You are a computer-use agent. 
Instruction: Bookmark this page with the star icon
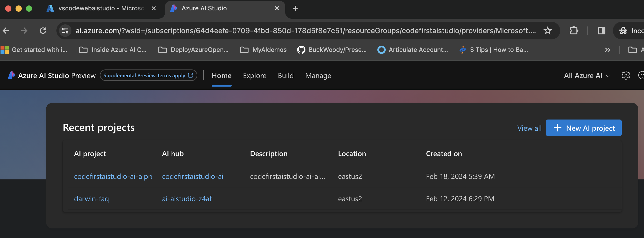point(547,31)
